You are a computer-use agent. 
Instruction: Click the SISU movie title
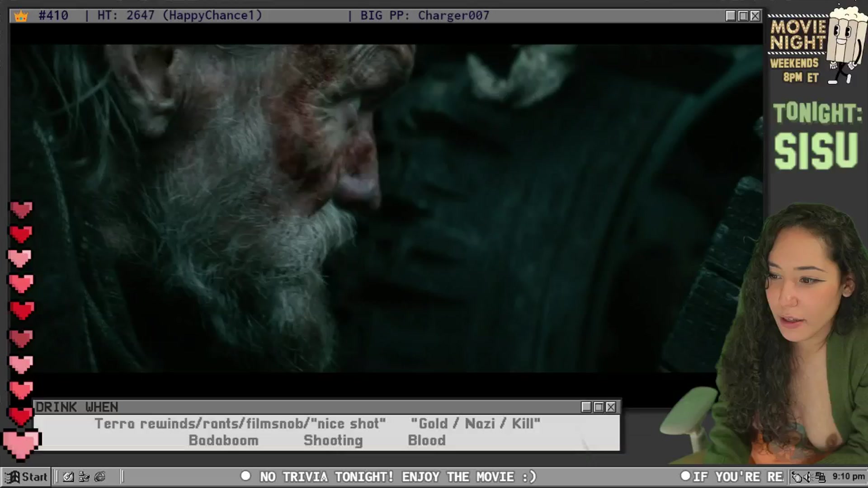[x=816, y=151]
